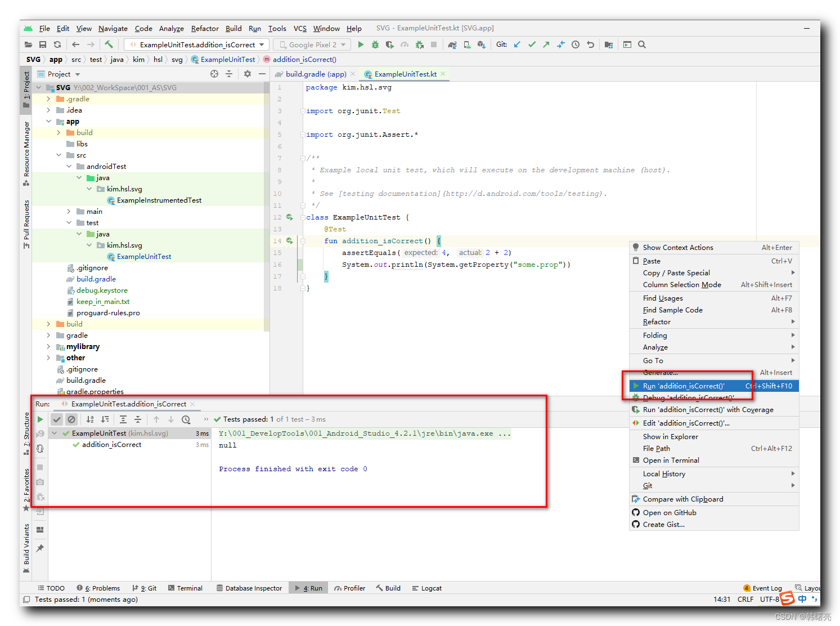
Task: Open the Refactor menu in menu bar
Action: pos(205,28)
